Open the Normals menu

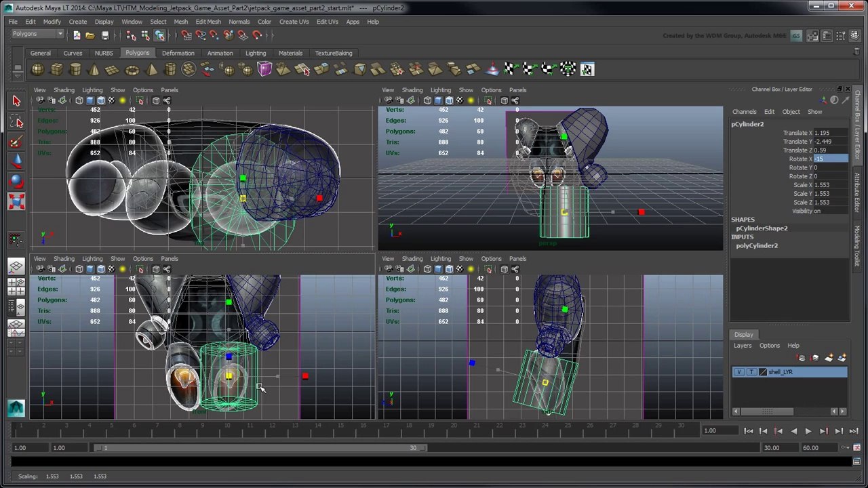tap(239, 22)
